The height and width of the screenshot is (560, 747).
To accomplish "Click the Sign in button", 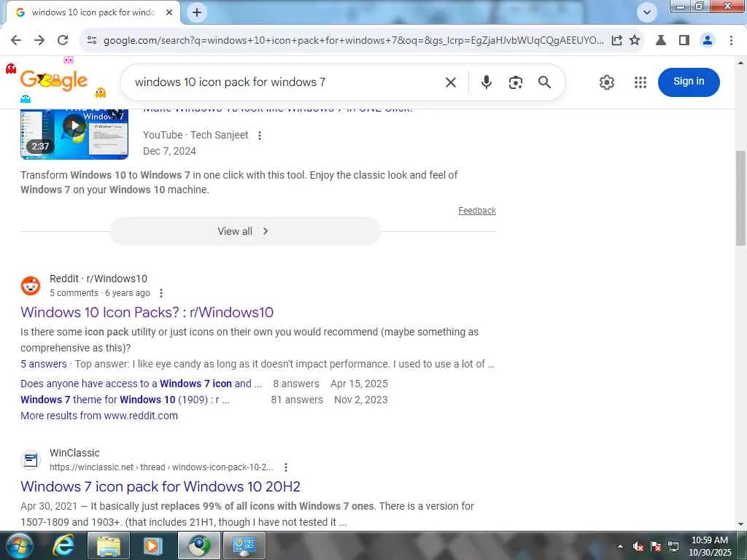I will click(x=689, y=82).
